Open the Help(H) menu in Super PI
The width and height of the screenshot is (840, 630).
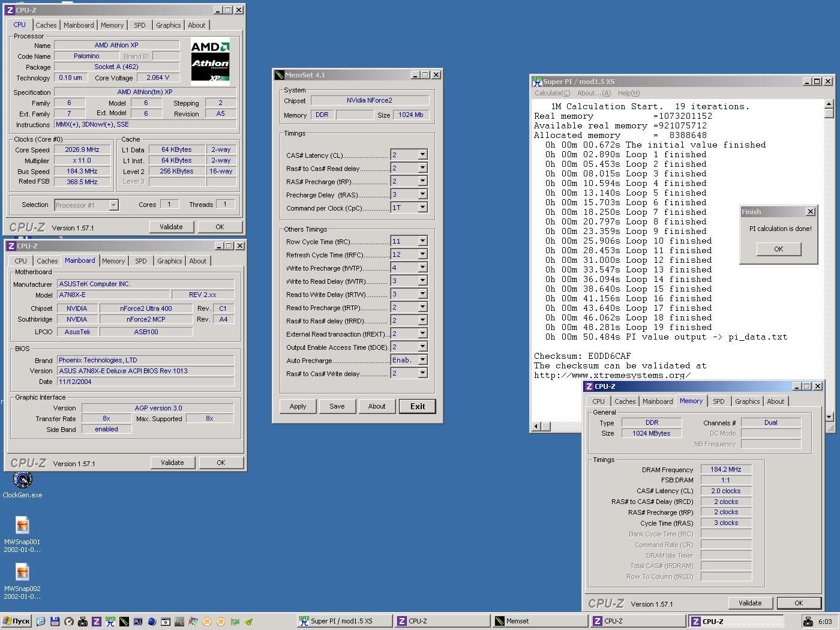(x=629, y=93)
